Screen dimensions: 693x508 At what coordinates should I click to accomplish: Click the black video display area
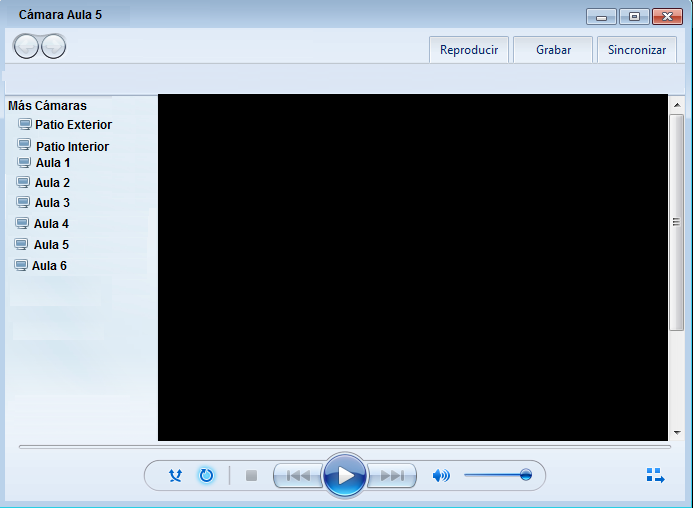tap(413, 267)
